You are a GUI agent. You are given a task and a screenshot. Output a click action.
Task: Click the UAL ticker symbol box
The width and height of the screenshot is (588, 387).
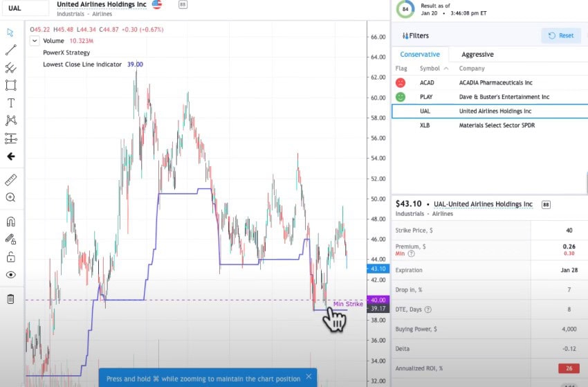click(x=25, y=8)
